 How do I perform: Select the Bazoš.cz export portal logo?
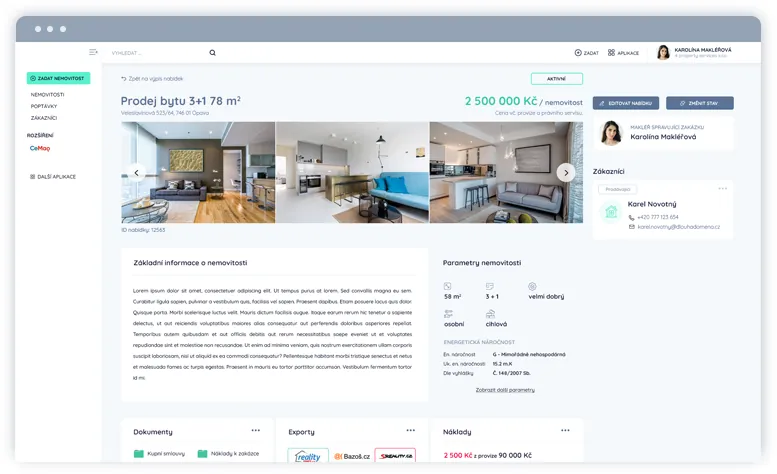[352, 456]
